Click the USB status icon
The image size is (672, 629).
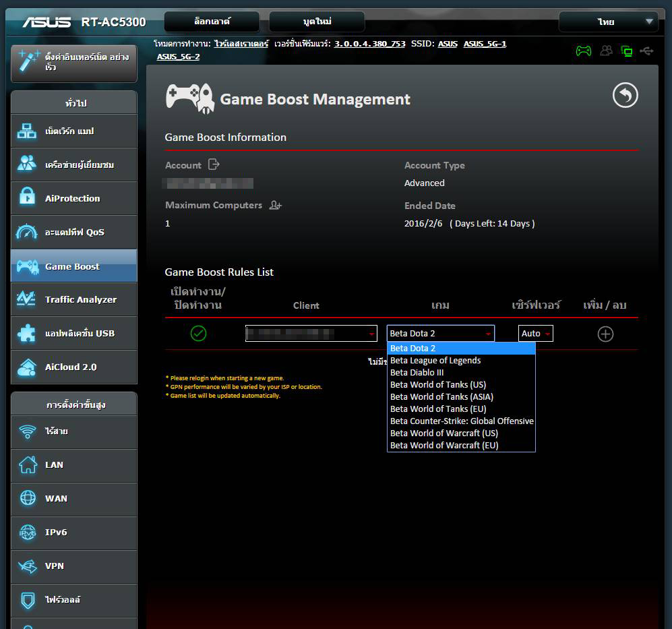point(646,51)
